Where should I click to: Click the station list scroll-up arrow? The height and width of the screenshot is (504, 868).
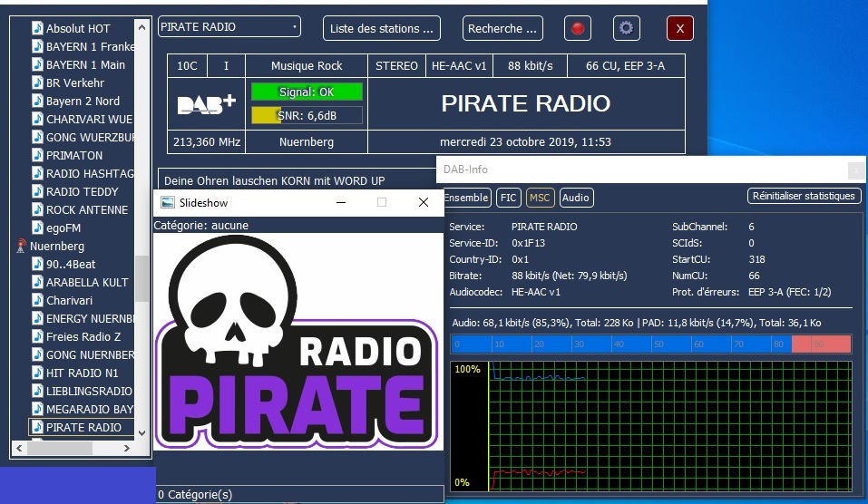(142, 26)
